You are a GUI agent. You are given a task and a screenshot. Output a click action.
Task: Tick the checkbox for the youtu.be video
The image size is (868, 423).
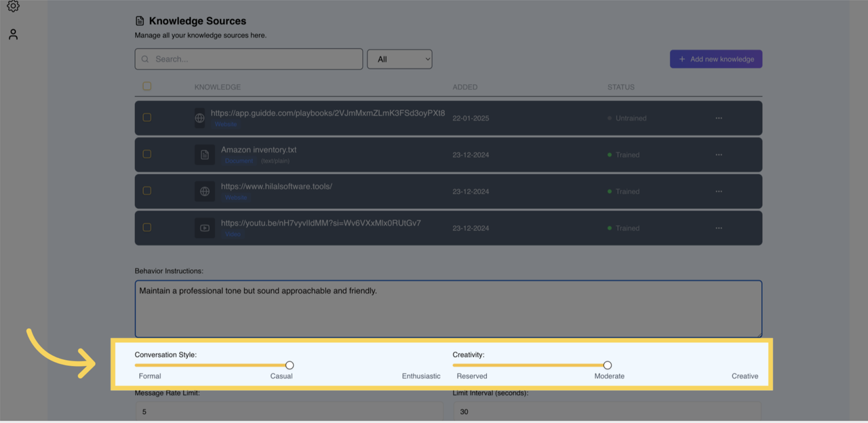(147, 228)
